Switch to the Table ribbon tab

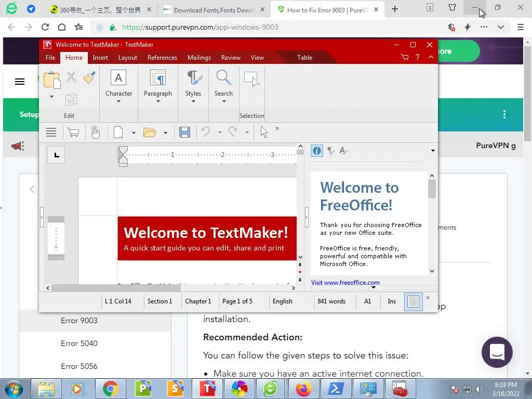pyautogui.click(x=304, y=58)
